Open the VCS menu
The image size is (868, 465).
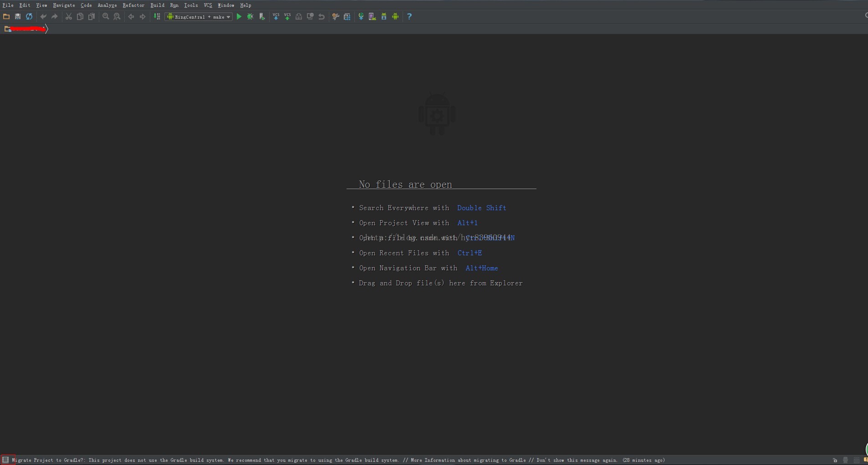pyautogui.click(x=208, y=5)
